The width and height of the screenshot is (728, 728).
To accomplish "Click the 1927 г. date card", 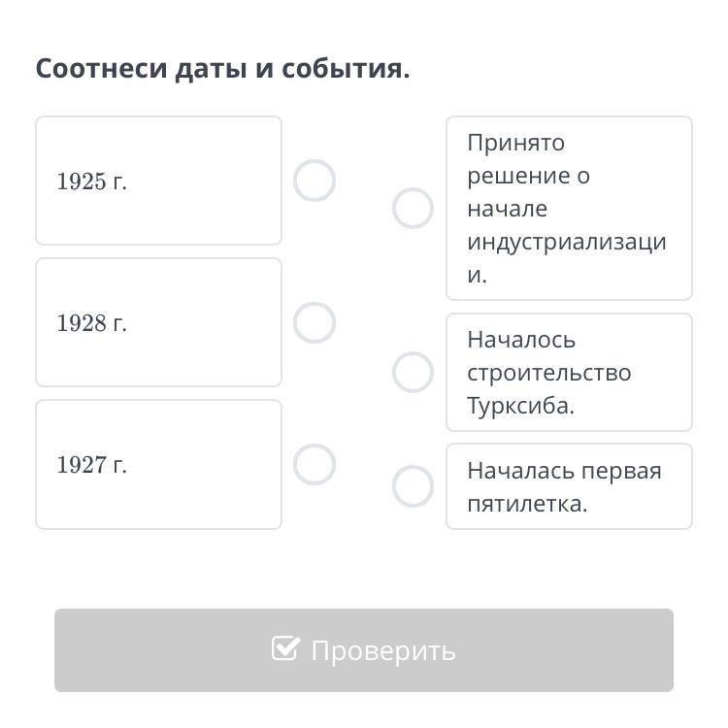I will pyautogui.click(x=158, y=465).
